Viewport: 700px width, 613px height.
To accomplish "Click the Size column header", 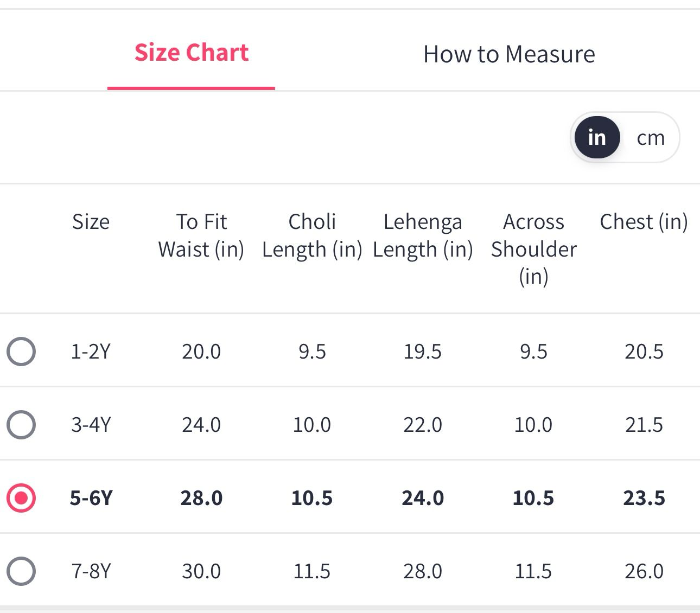I will point(91,222).
